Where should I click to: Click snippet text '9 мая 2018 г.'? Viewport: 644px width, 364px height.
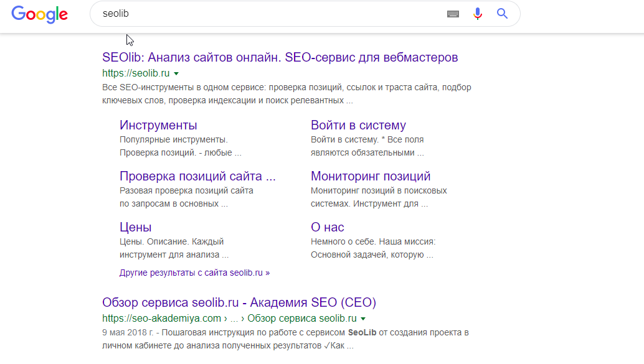(128, 332)
